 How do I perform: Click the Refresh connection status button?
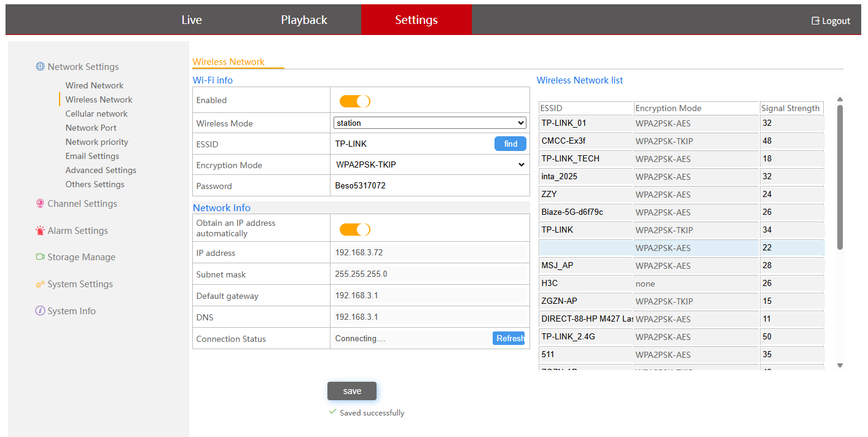[x=509, y=338]
